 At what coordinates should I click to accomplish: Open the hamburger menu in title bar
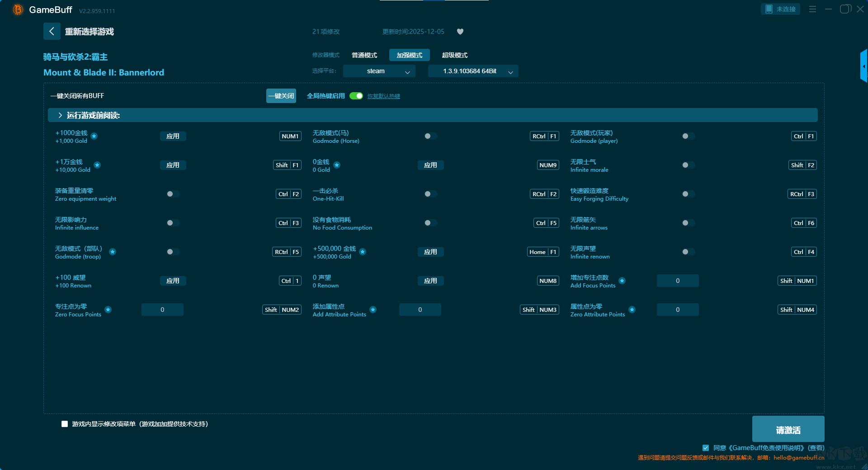(x=812, y=9)
